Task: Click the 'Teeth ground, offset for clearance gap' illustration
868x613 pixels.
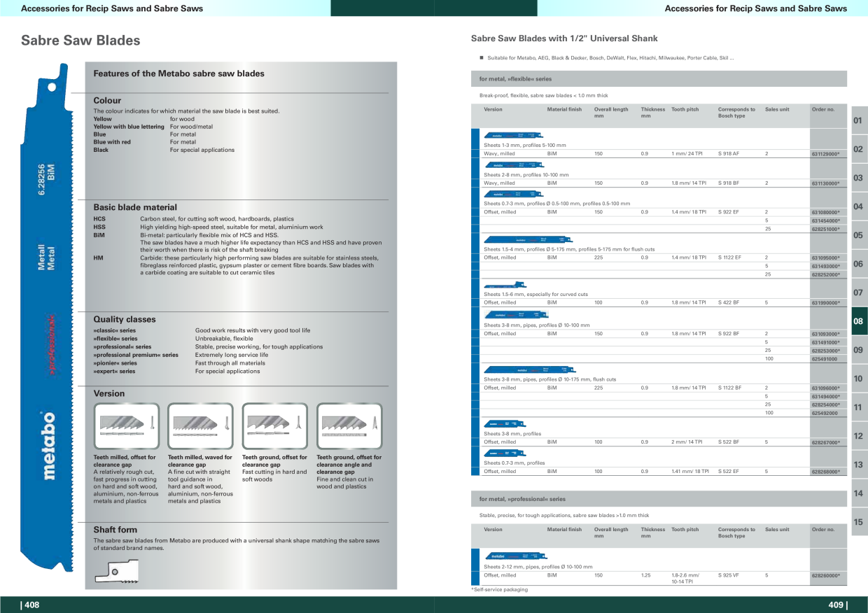Action: tap(275, 426)
